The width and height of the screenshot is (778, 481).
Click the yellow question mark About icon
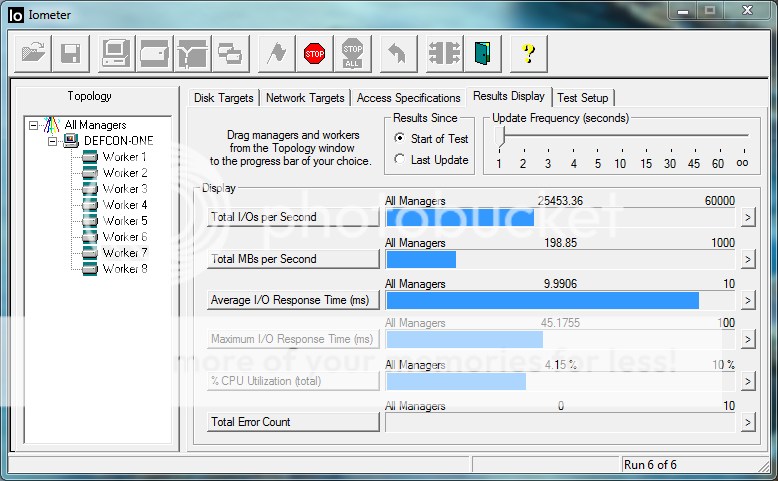pos(529,53)
